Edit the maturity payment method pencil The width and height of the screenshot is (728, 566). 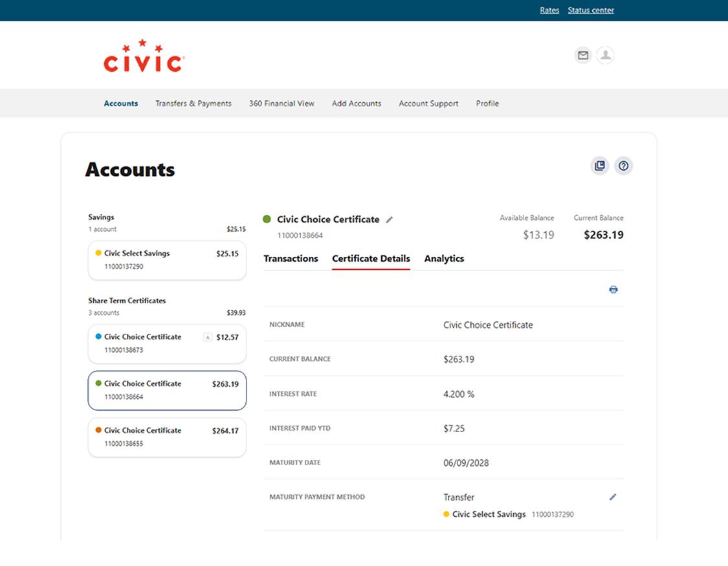612,497
